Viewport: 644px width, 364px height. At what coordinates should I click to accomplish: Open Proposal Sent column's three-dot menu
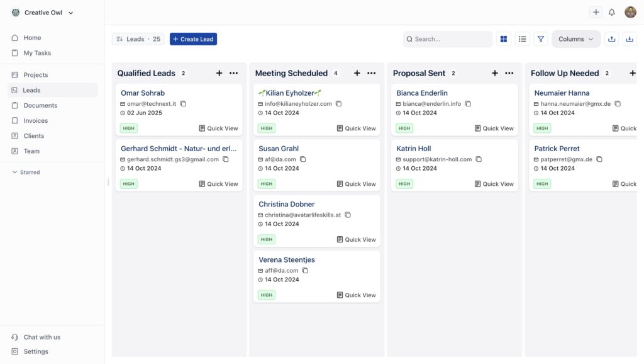pyautogui.click(x=509, y=73)
